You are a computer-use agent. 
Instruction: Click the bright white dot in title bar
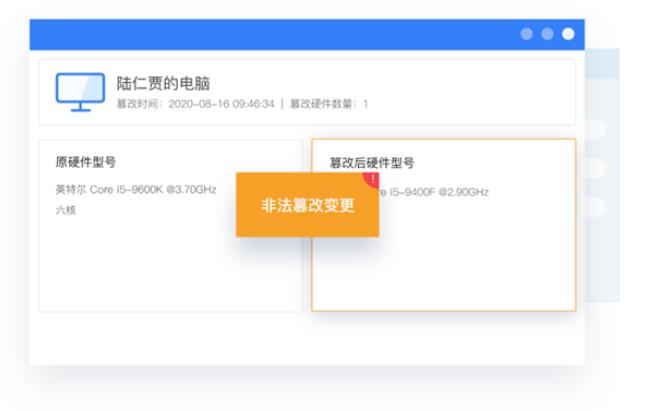coord(568,34)
